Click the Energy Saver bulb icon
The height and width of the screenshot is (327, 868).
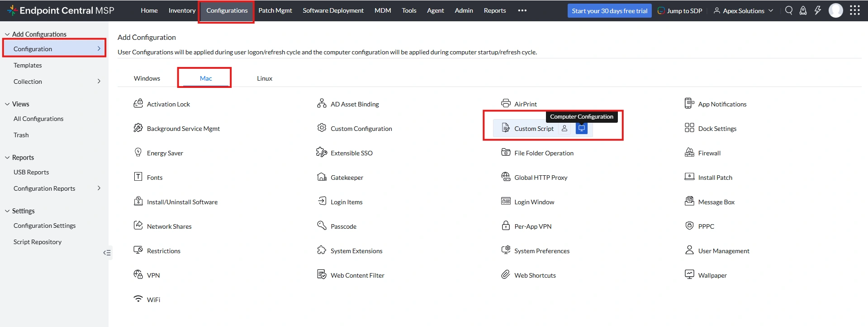138,153
